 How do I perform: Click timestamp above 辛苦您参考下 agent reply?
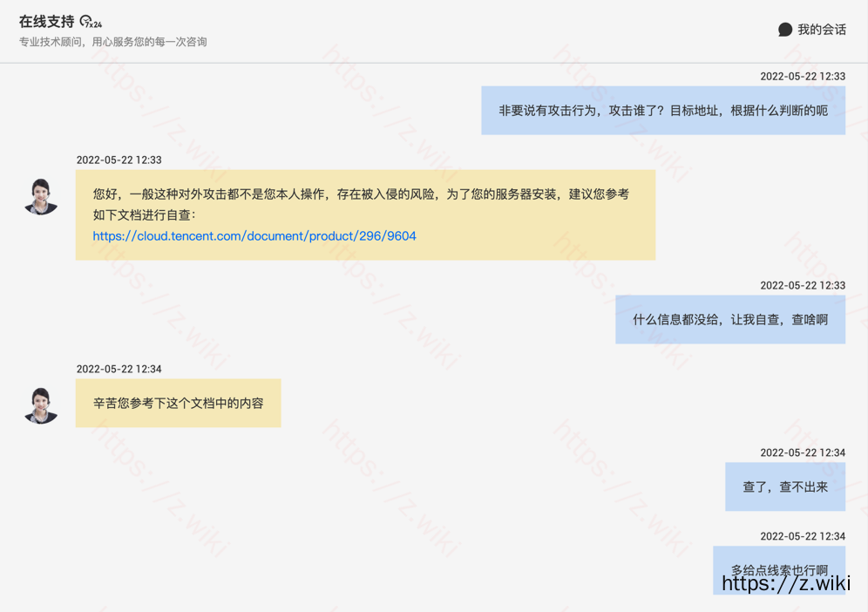tap(119, 370)
